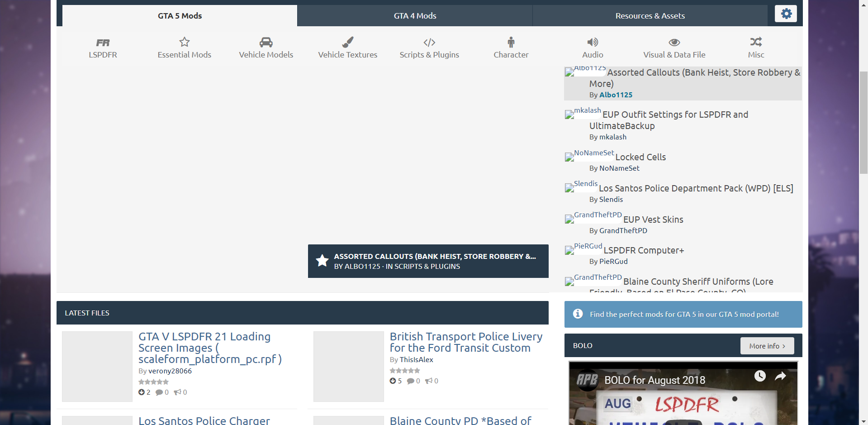
Task: Click the download count icon for Loading Screen Images
Action: pyautogui.click(x=142, y=392)
